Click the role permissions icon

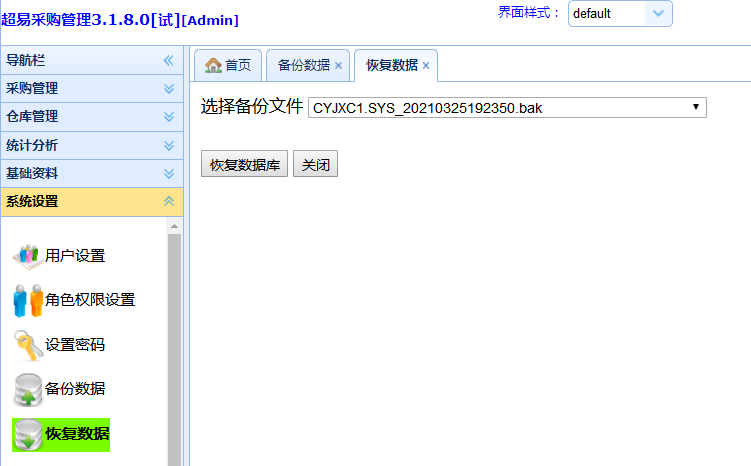(x=27, y=300)
